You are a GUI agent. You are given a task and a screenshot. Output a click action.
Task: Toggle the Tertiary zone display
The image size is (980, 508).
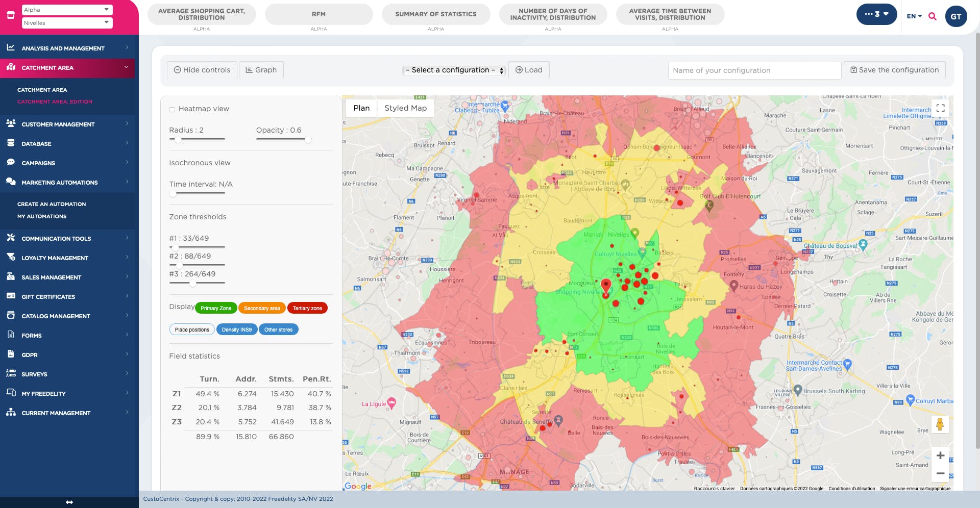coord(307,308)
